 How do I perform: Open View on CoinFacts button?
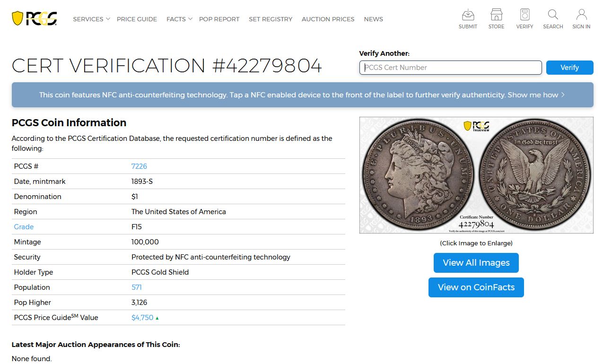(476, 287)
